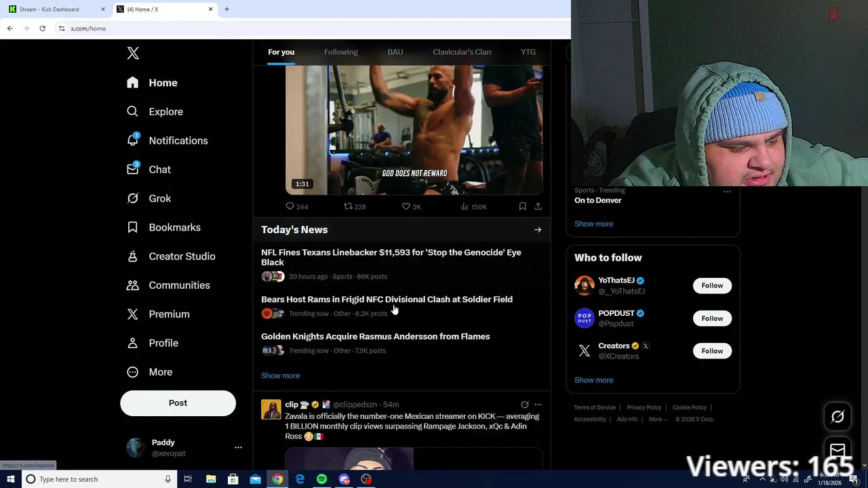This screenshot has width=868, height=488.
Task: Click the Communities people icon
Action: tap(133, 285)
